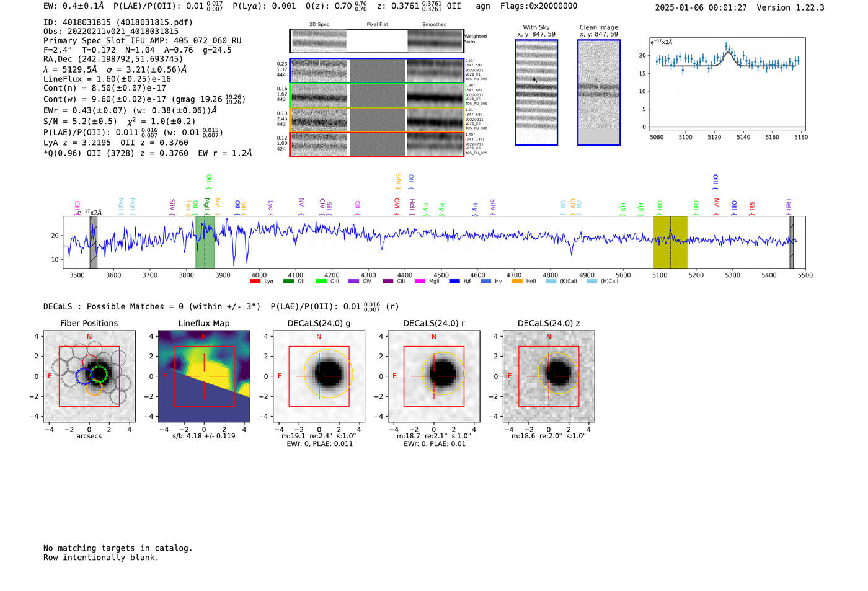Image resolution: width=868 pixels, height=591 pixels.
Task: Click the Version 1.22.3 text
Action: 790,7
